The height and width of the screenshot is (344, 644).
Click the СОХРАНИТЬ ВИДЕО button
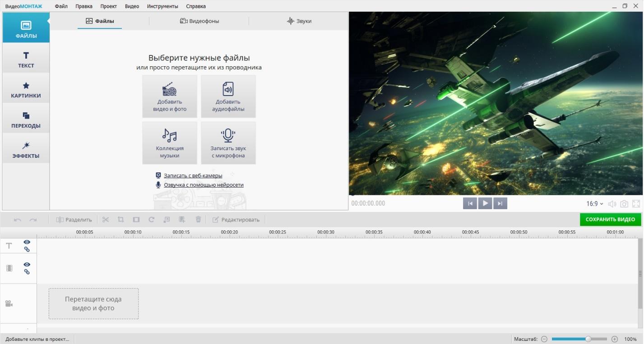point(610,220)
